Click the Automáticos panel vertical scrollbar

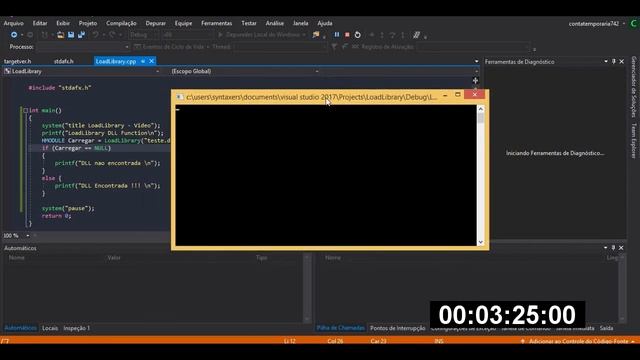tap(307, 288)
